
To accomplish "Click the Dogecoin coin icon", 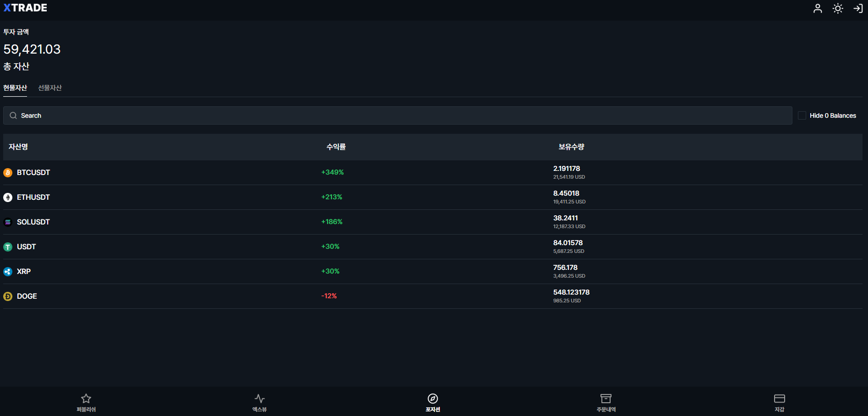I will click(8, 296).
